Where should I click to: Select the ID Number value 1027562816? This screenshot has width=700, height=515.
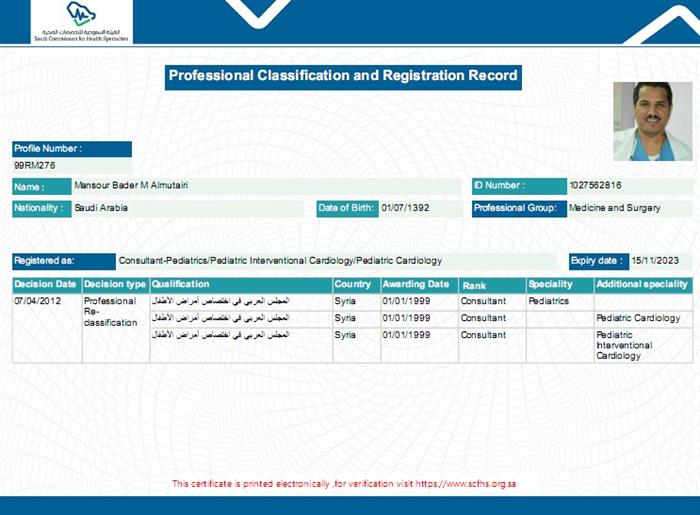tap(595, 186)
